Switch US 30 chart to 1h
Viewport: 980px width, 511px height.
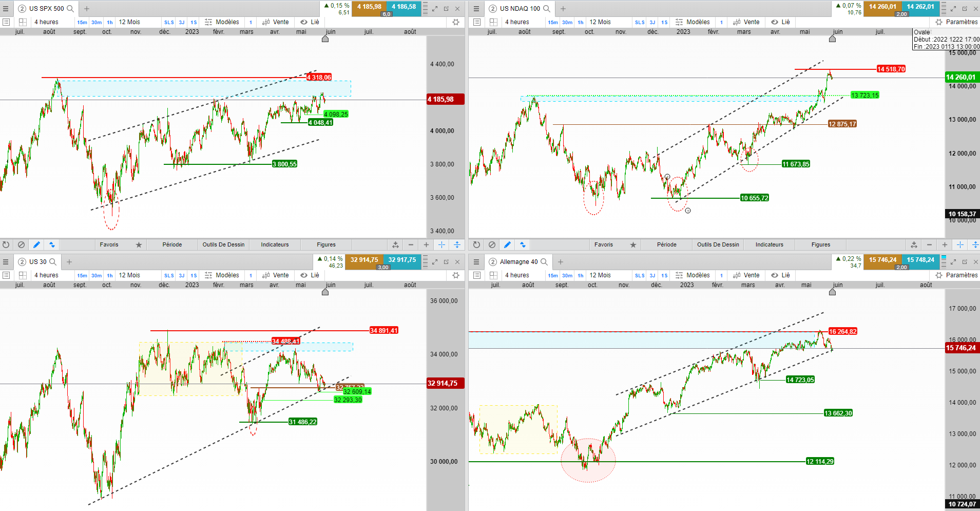[x=110, y=276]
